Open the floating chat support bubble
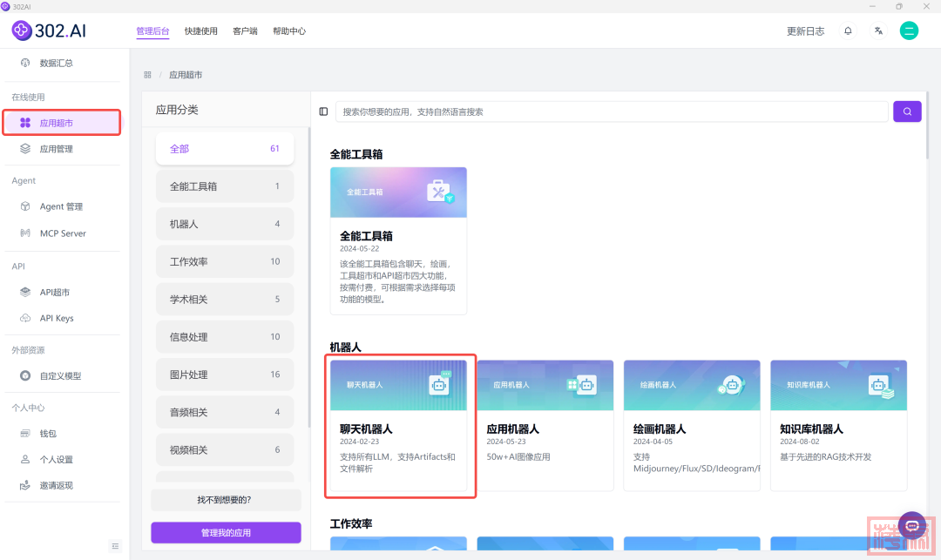This screenshot has height=560, width=941. point(912,526)
